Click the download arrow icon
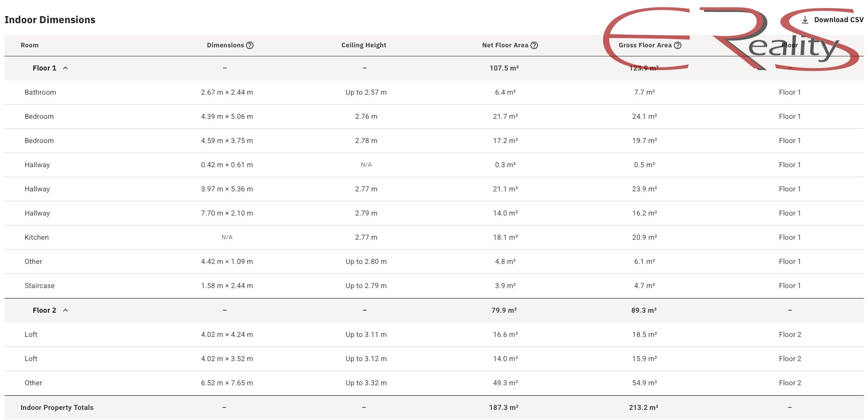 [x=805, y=20]
